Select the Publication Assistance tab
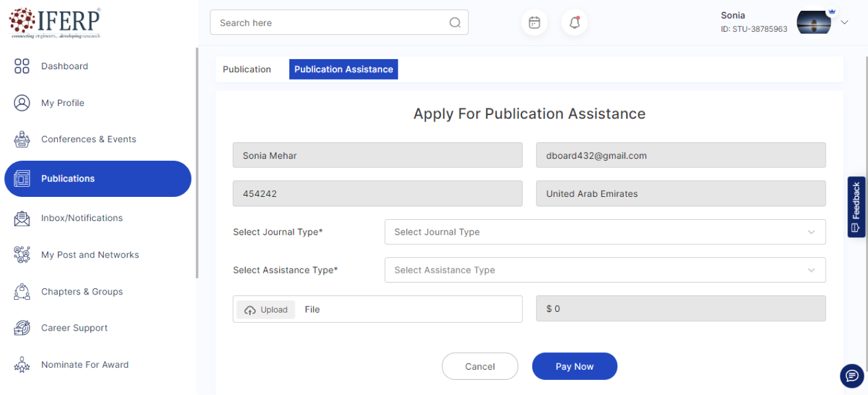The height and width of the screenshot is (395, 868). pyautogui.click(x=344, y=69)
